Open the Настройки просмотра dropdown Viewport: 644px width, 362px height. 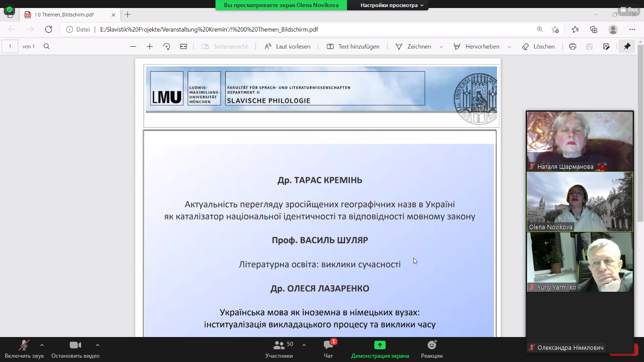[392, 5]
